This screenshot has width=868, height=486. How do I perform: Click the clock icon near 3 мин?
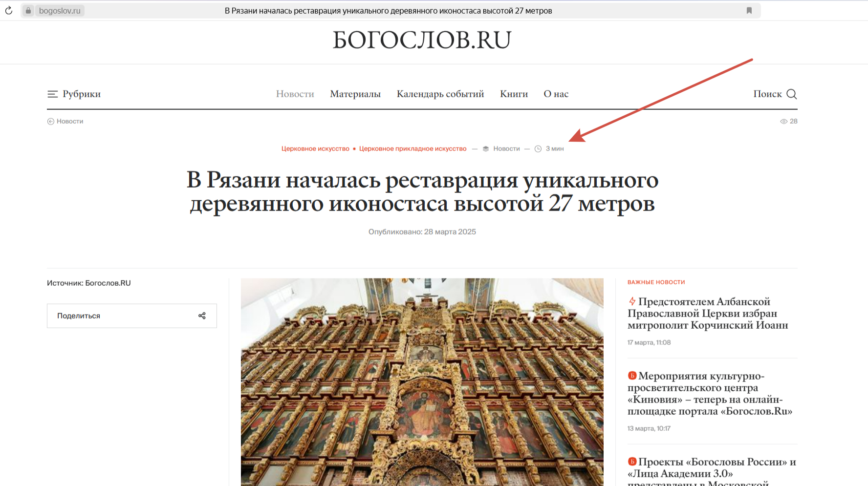(538, 148)
